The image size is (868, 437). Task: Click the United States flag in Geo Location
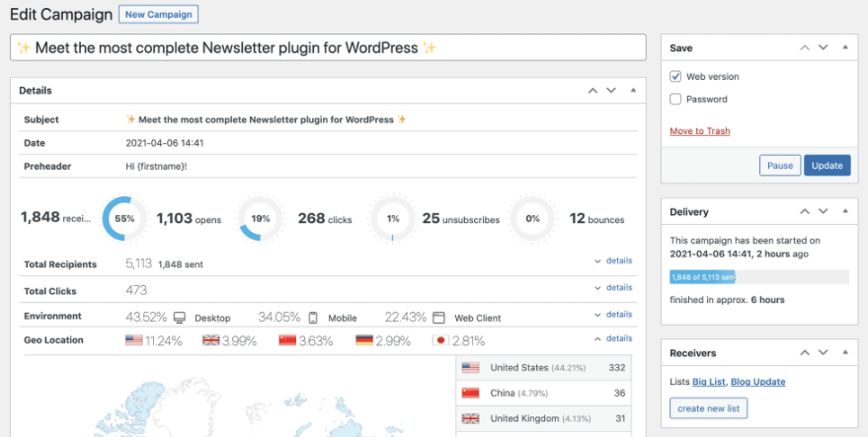pos(134,340)
